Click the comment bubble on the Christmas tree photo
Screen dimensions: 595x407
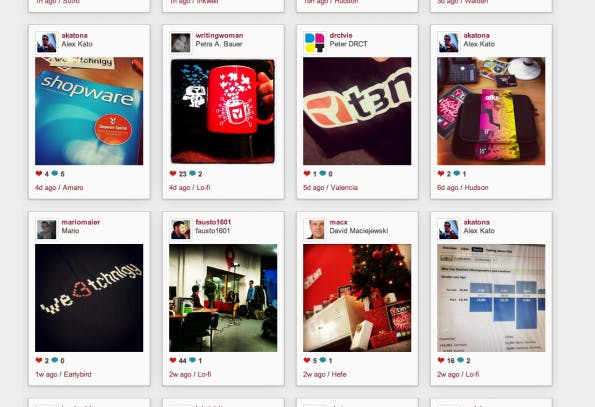click(x=323, y=360)
